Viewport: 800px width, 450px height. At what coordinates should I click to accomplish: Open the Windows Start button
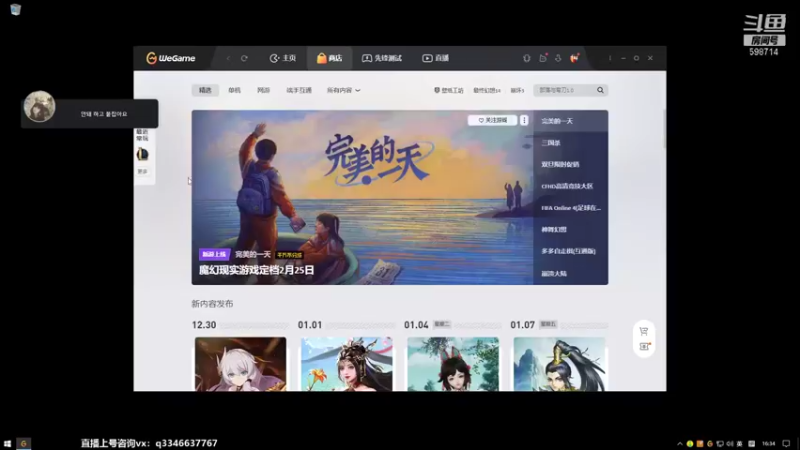(7, 444)
